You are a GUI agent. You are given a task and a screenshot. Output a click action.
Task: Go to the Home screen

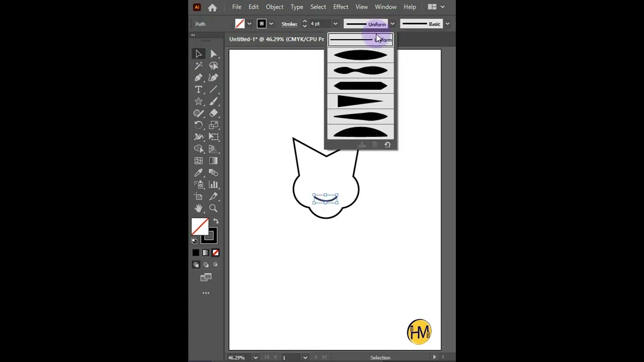pos(212,7)
